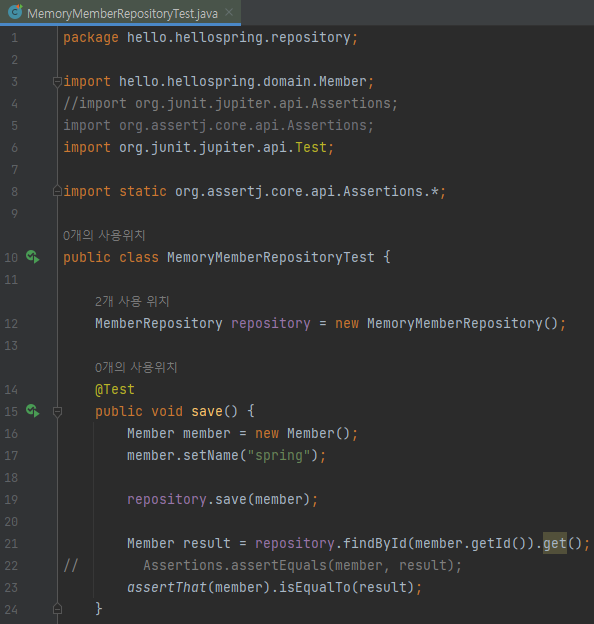This screenshot has width=594, height=624.
Task: Click the unused import org.assertj.core.api.Assertions line
Action: [218, 125]
